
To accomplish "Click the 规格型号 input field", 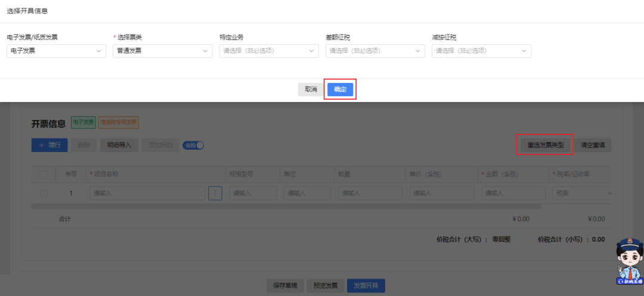I will tap(253, 193).
